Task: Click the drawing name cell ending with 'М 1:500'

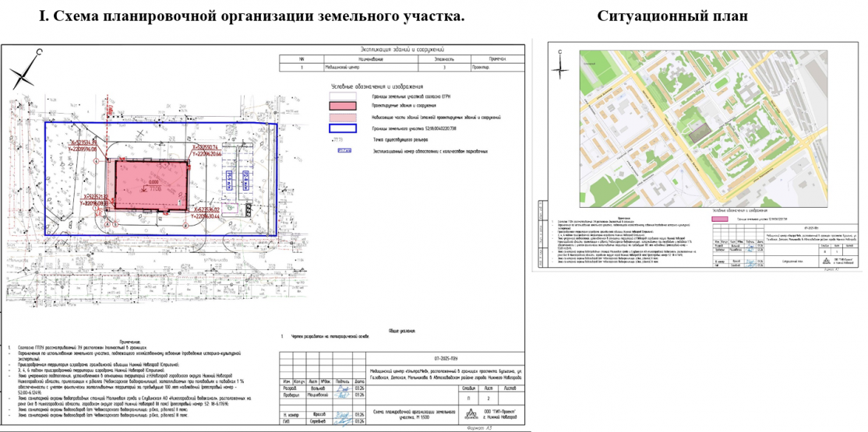Action: pyautogui.click(x=411, y=414)
